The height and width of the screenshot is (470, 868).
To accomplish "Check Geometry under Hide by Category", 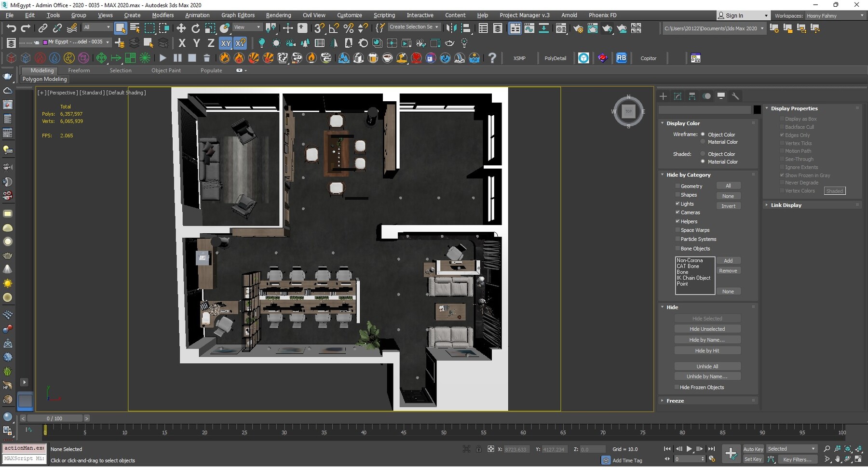I will tap(678, 186).
